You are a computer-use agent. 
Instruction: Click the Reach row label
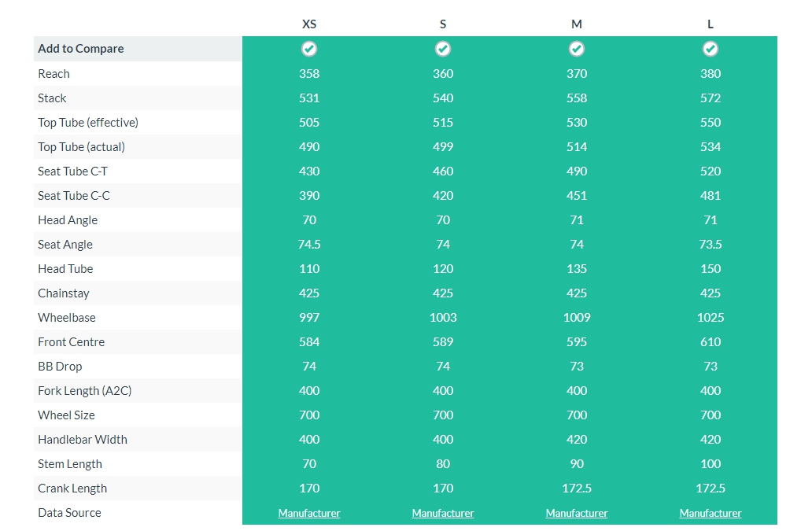coord(54,74)
